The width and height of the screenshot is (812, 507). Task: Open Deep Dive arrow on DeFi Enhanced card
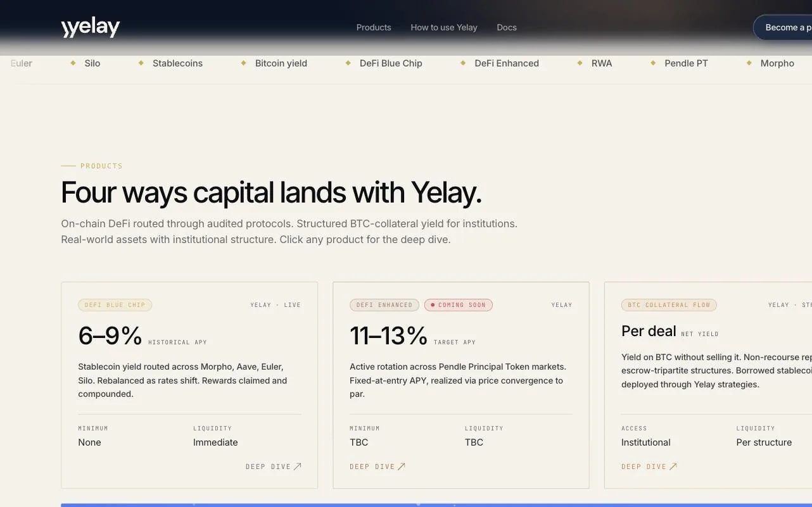(x=377, y=466)
